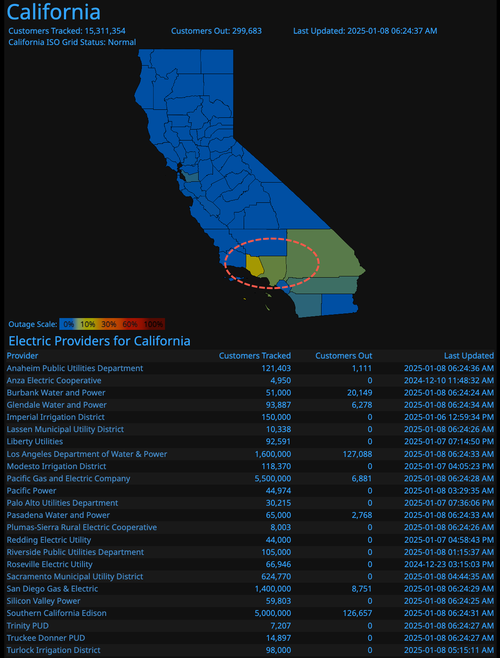Image resolution: width=500 pixels, height=658 pixels.
Task: Click Glendale customers out value 6,278
Action: (x=362, y=405)
